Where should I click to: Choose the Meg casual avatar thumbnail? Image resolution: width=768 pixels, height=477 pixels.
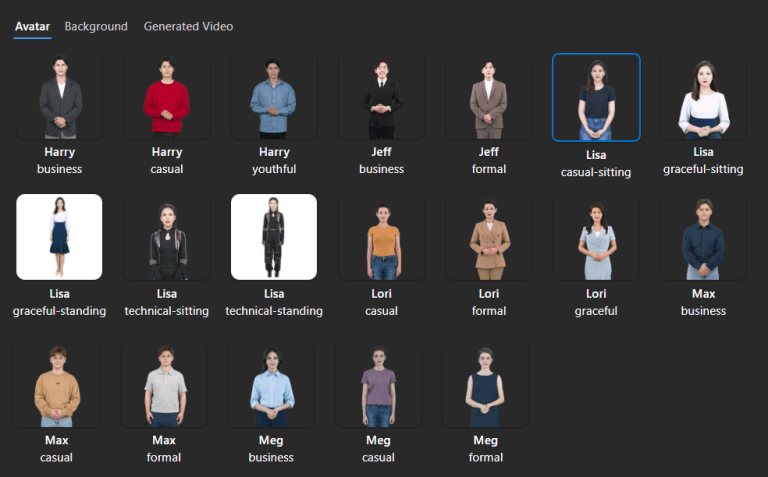378,384
